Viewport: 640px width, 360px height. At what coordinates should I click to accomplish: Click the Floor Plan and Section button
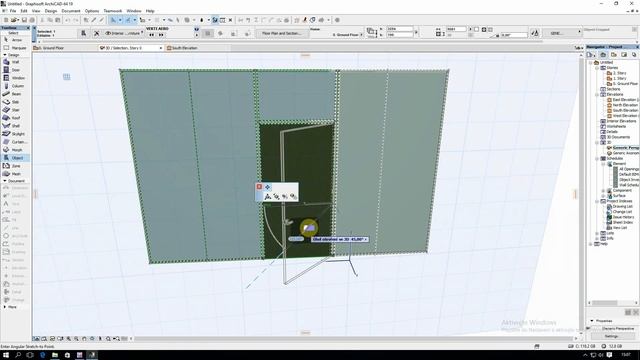click(282, 33)
